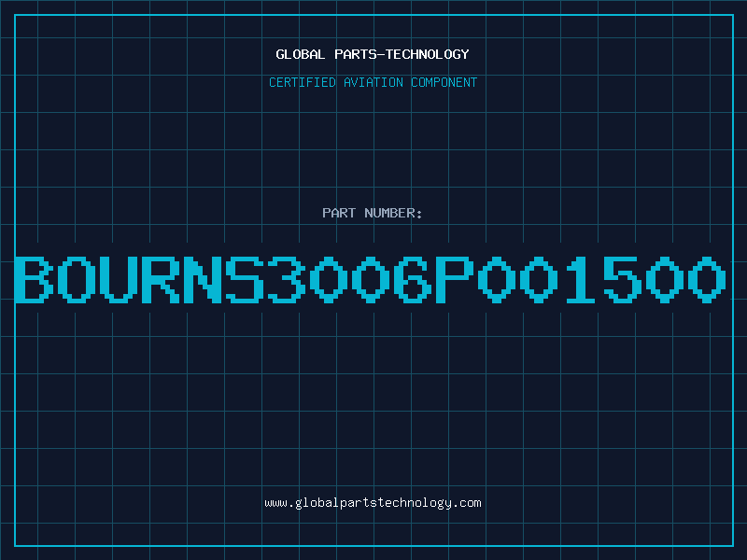Click the 'GLOBAL PARTS-TECHNOLOGY' heading
This screenshot has height=560, width=747.
coord(373,54)
